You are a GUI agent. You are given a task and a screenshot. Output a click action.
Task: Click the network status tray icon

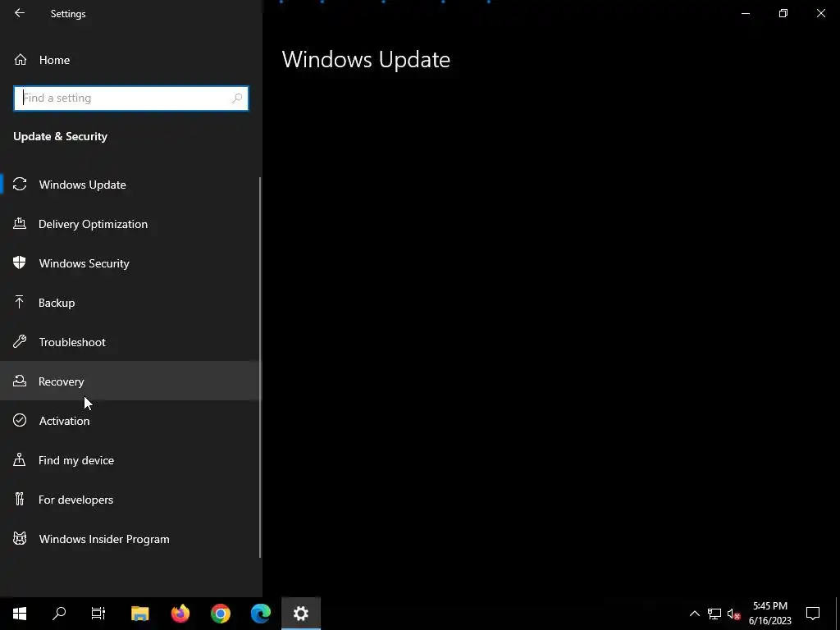pyautogui.click(x=714, y=614)
